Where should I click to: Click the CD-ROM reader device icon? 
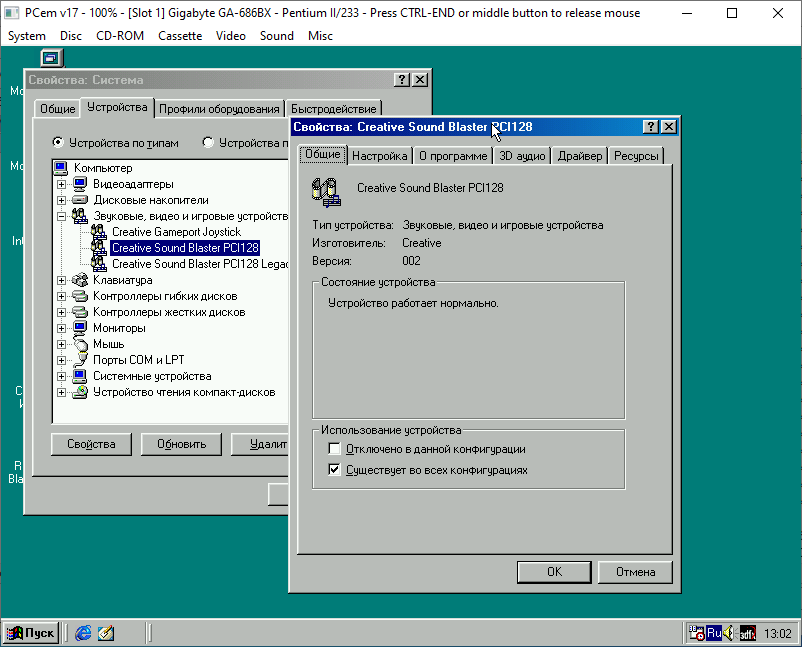click(x=80, y=392)
